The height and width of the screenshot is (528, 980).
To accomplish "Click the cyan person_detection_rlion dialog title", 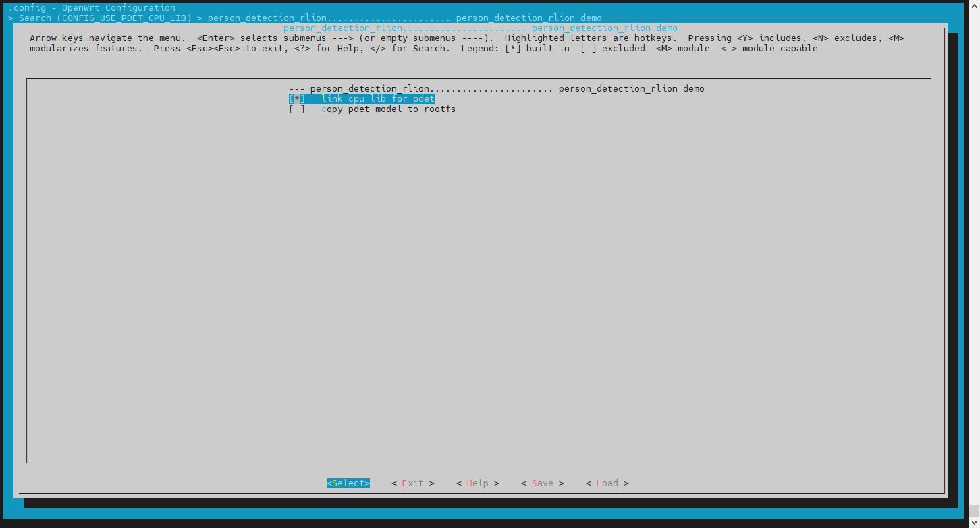I will (480, 28).
